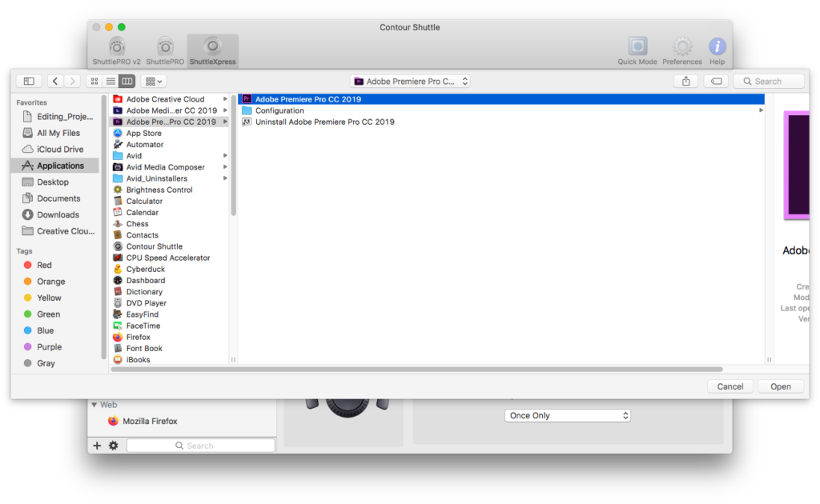Expand the Configuration folder arrow

click(761, 110)
